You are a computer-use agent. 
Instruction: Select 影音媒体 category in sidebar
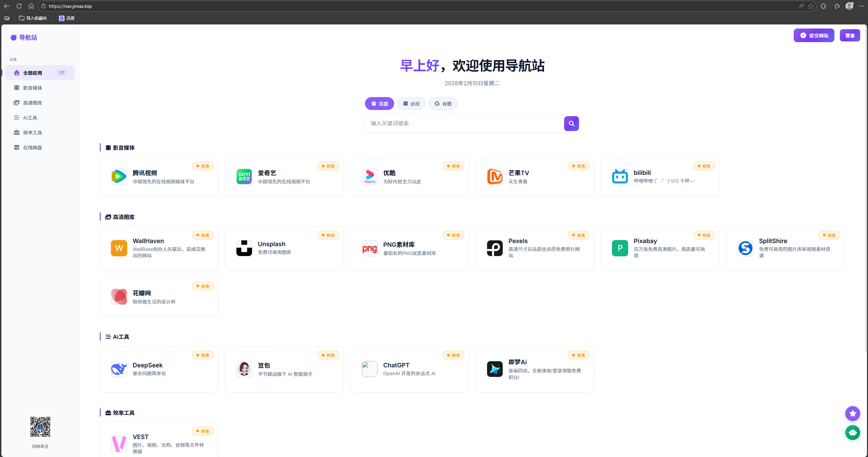point(33,88)
